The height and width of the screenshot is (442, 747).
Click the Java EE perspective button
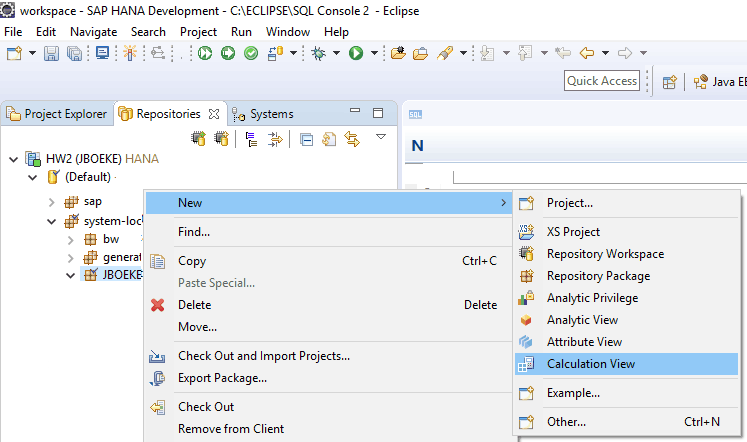click(718, 82)
